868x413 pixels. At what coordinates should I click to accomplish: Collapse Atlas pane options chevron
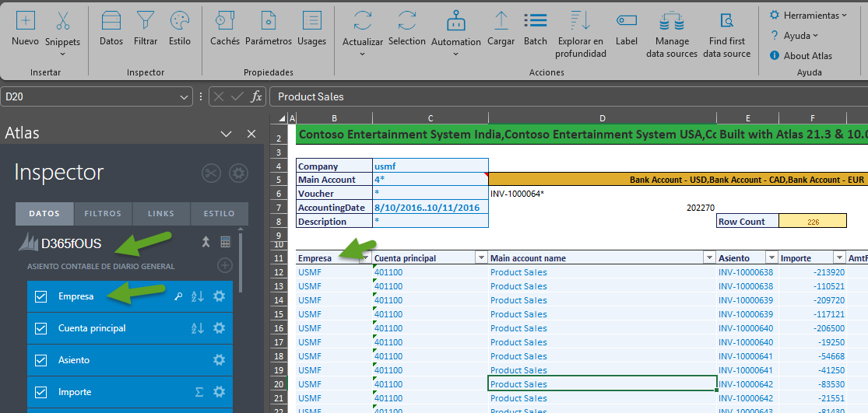point(226,134)
